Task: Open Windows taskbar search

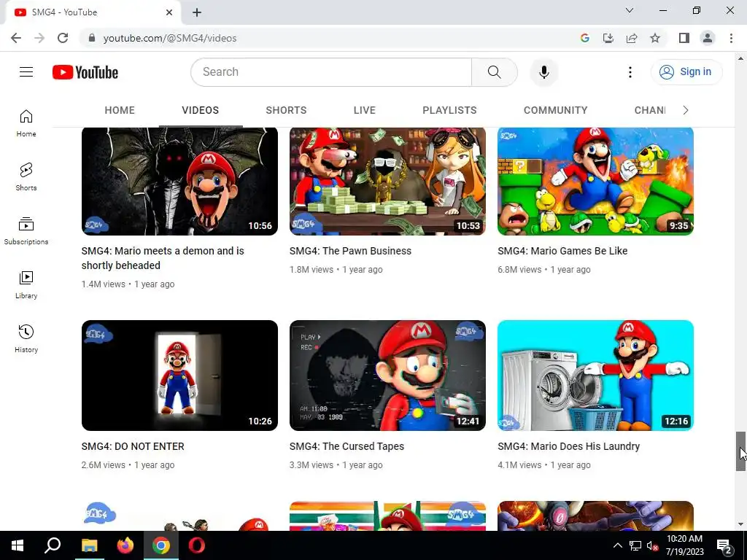Action: pos(53,545)
